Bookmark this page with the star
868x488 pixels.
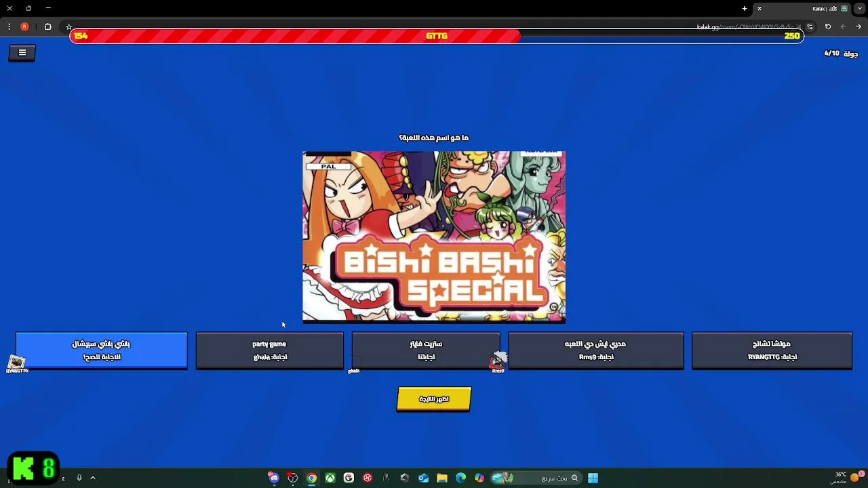pos(68,26)
